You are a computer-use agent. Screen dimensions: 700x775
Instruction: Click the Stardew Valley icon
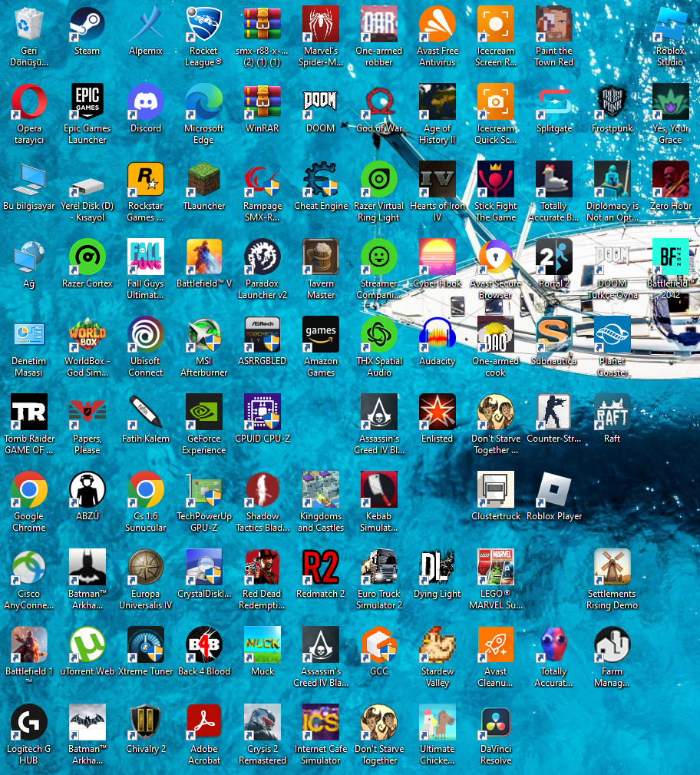click(438, 645)
